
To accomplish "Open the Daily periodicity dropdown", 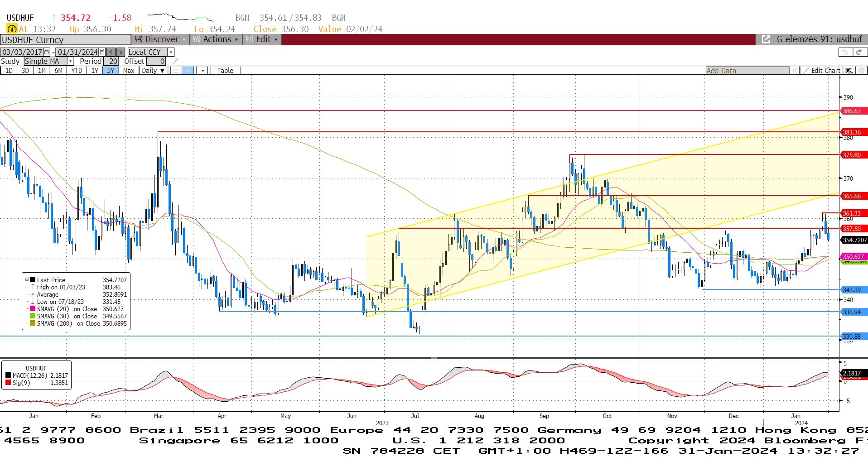I will 153,71.
